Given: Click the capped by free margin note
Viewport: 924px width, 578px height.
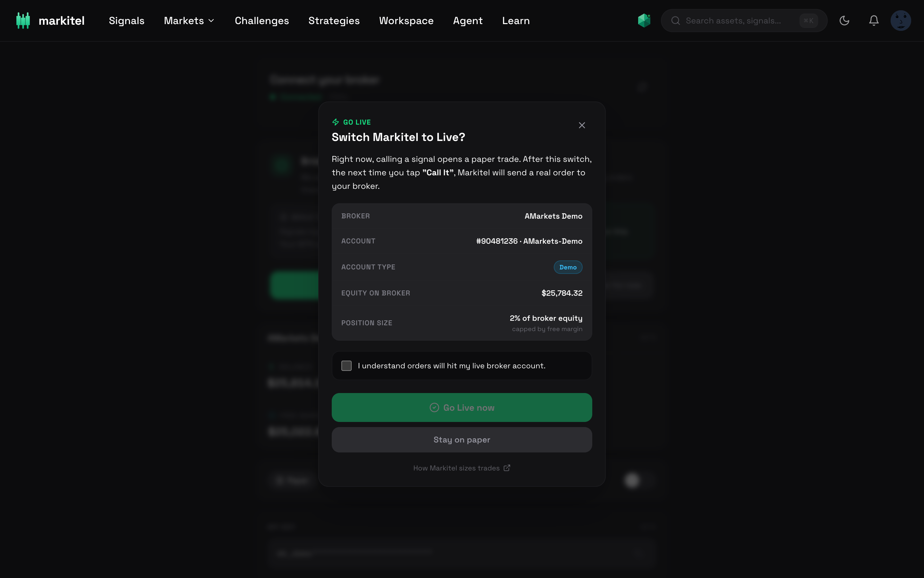Looking at the screenshot, I should pos(547,329).
